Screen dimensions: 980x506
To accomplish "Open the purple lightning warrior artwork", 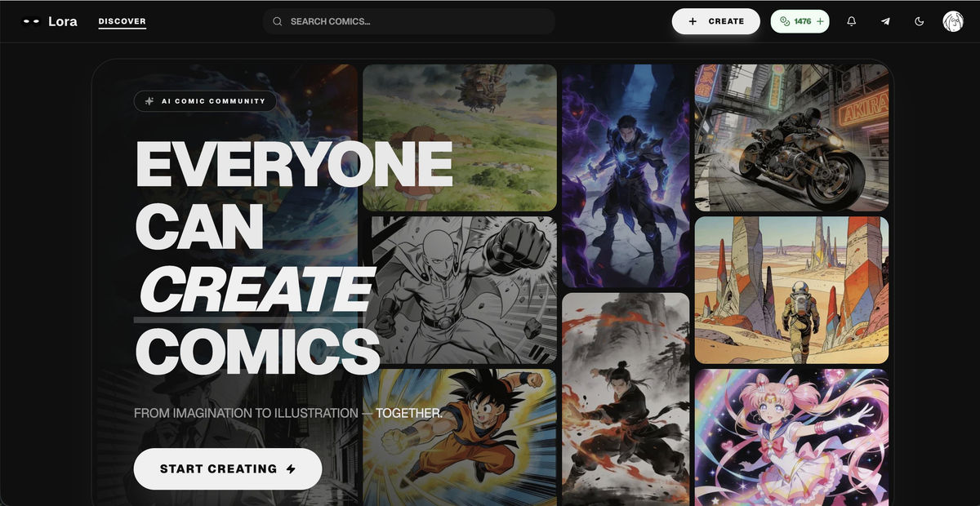I will (626, 175).
